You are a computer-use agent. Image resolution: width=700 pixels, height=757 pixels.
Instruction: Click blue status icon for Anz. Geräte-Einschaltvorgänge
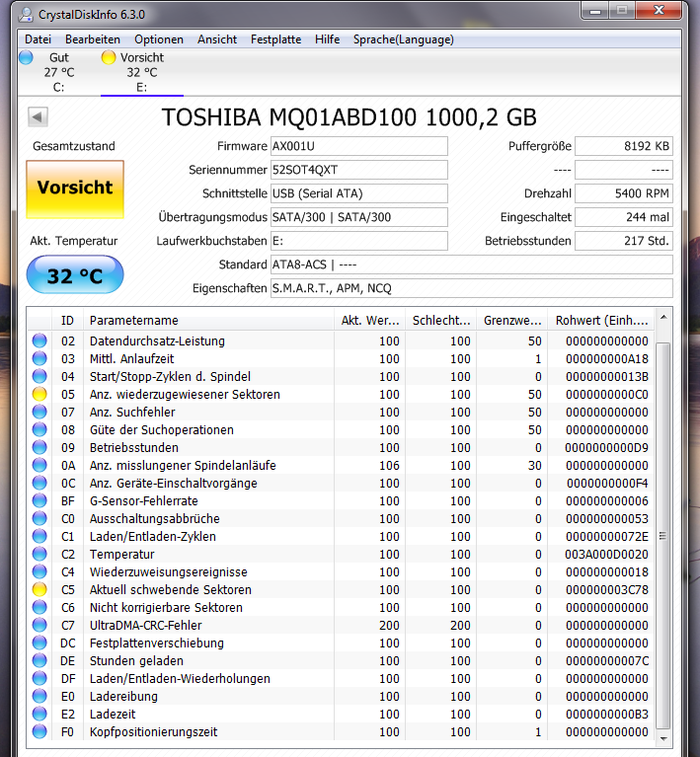coord(39,484)
